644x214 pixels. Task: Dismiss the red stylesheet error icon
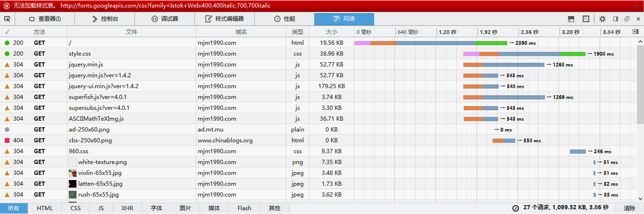pos(6,6)
